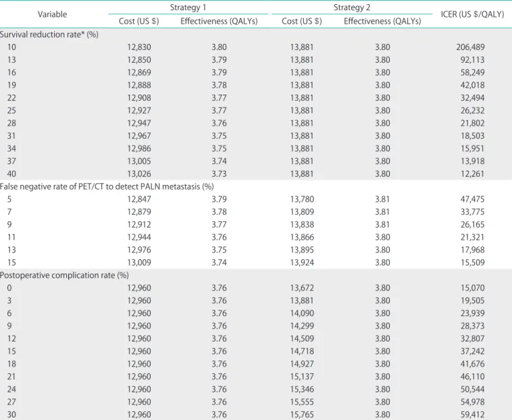Select ICER cell 58,249
Screen dimensions: 512x420
(473, 72)
